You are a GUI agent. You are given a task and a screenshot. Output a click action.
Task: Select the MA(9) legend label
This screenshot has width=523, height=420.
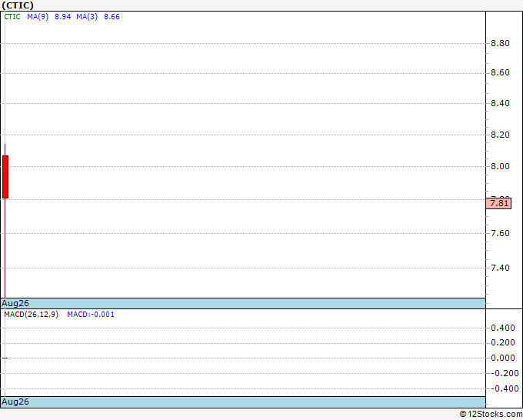(38, 17)
